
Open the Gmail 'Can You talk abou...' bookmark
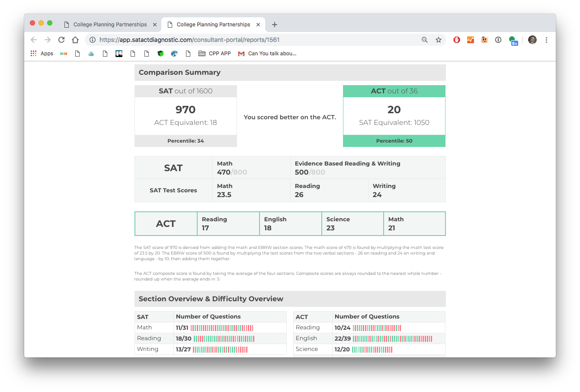tap(267, 54)
